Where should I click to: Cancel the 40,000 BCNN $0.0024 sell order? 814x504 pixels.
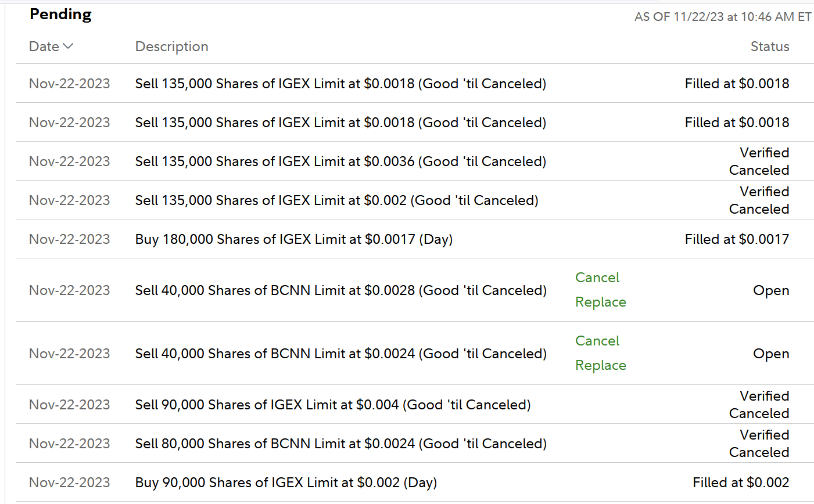pos(597,341)
